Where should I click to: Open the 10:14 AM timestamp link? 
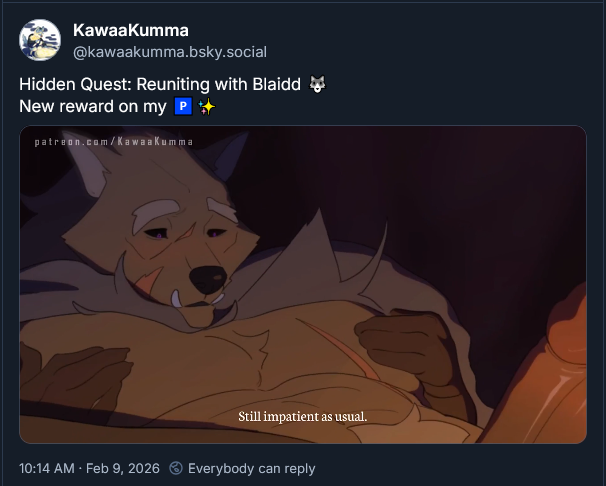46,468
